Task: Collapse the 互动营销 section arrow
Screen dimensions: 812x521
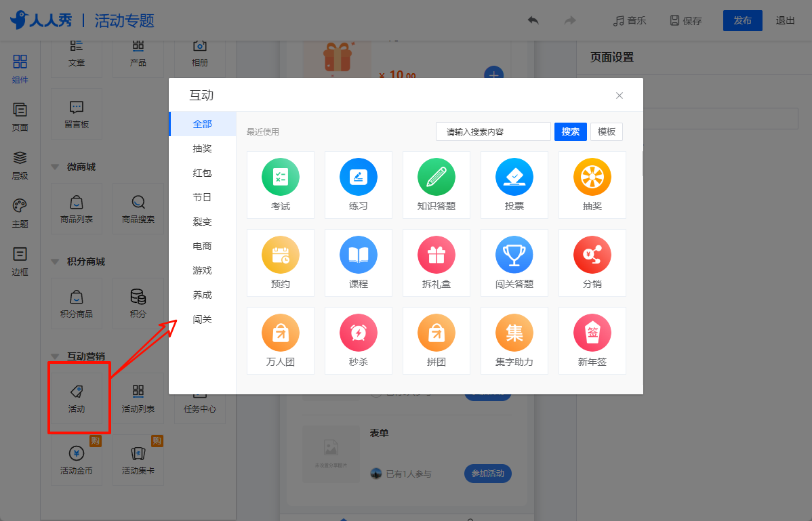Action: point(55,356)
